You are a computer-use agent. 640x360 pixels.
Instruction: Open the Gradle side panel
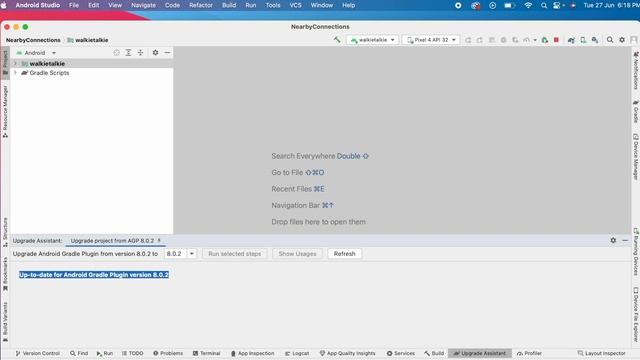[x=636, y=111]
